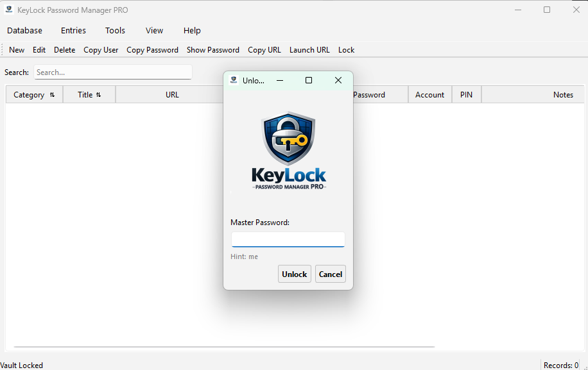Open the Database menu
588x370 pixels.
point(24,30)
